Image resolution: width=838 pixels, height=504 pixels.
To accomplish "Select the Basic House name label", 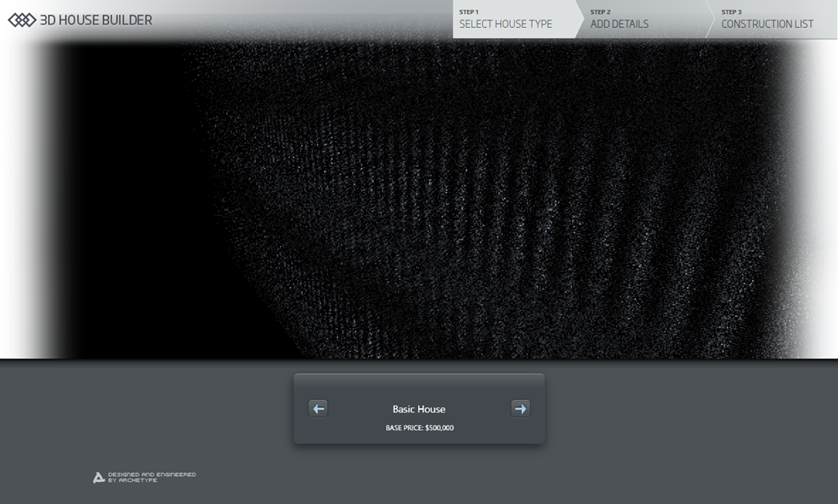I will (419, 409).
